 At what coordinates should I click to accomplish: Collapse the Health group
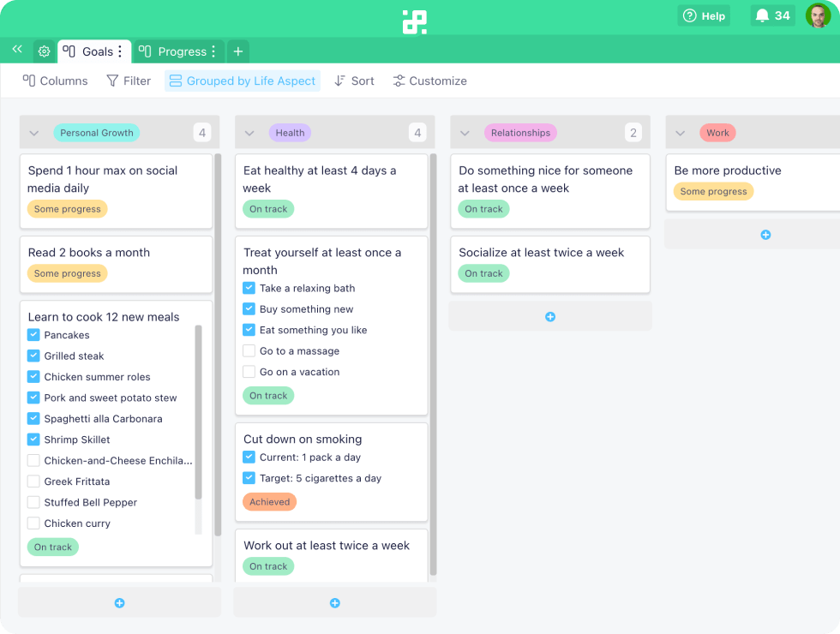tap(249, 133)
